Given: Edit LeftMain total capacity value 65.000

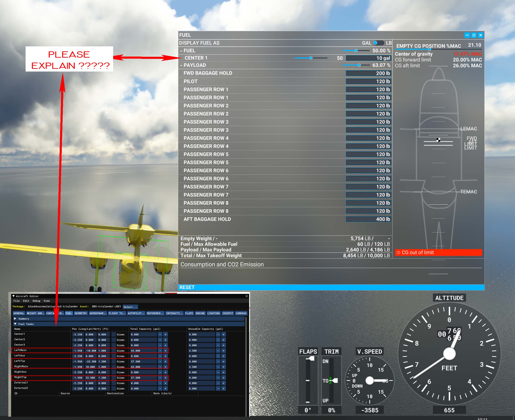Looking at the screenshot, I should (x=144, y=351).
